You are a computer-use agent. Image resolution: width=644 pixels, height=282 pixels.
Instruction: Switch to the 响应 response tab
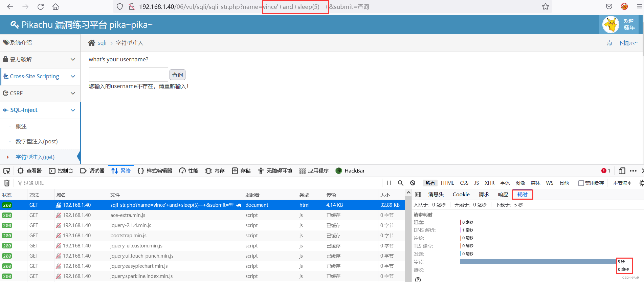click(x=503, y=195)
